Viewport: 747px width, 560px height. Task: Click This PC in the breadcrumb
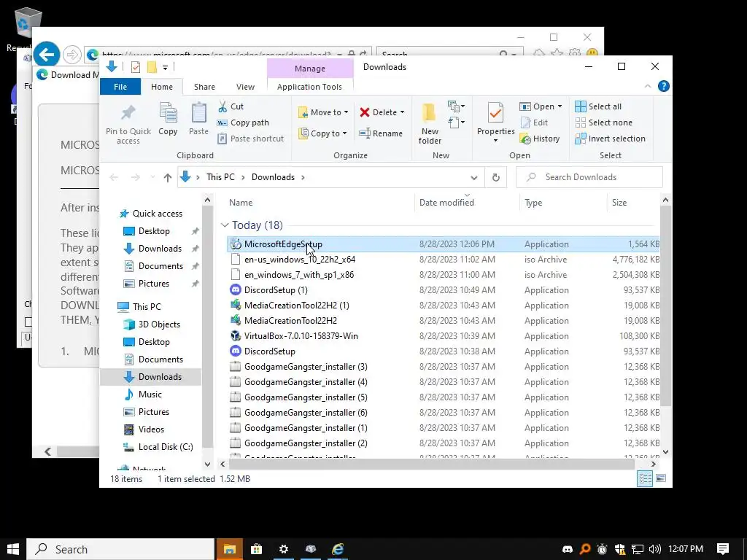tap(220, 177)
